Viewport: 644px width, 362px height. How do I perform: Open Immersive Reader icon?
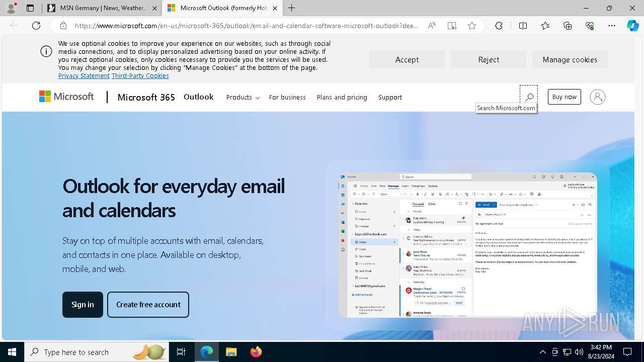(452, 26)
